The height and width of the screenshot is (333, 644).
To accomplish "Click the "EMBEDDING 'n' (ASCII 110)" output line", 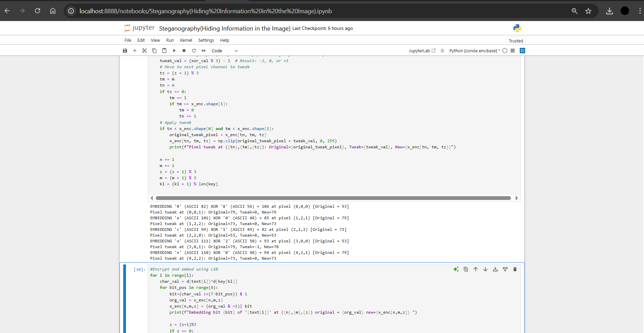I will [250, 253].
